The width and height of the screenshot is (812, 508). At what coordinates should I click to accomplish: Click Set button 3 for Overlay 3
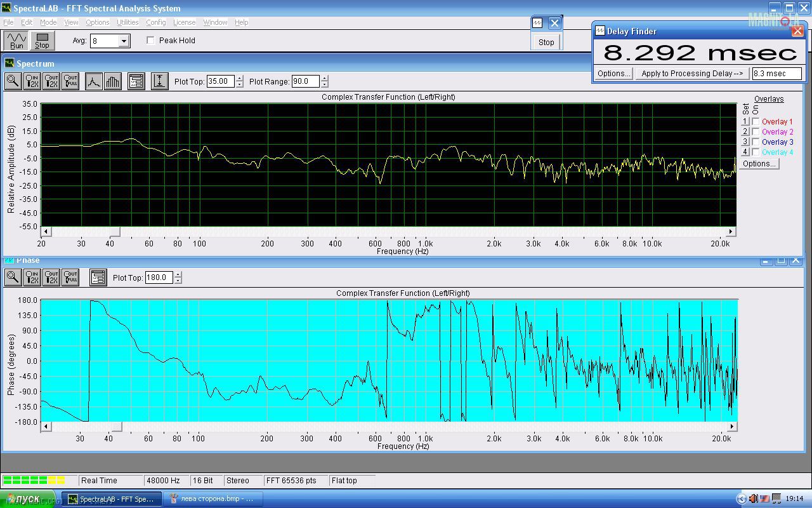click(x=745, y=142)
